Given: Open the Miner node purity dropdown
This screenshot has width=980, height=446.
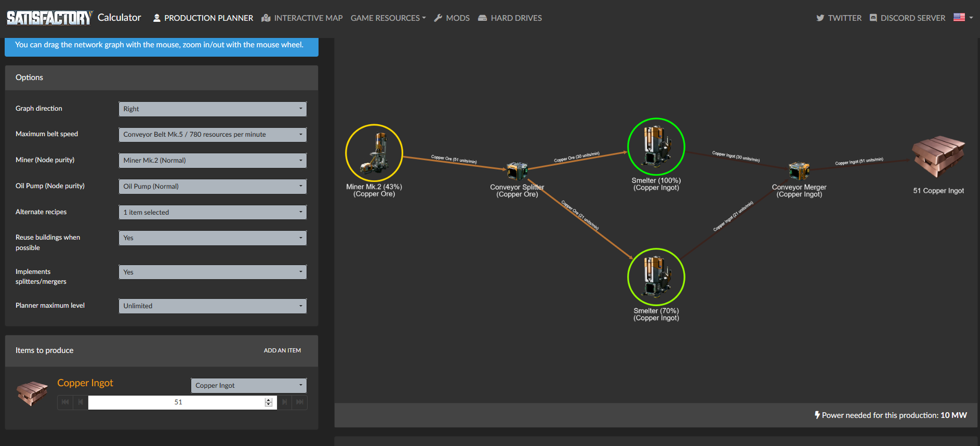Looking at the screenshot, I should click(x=213, y=161).
